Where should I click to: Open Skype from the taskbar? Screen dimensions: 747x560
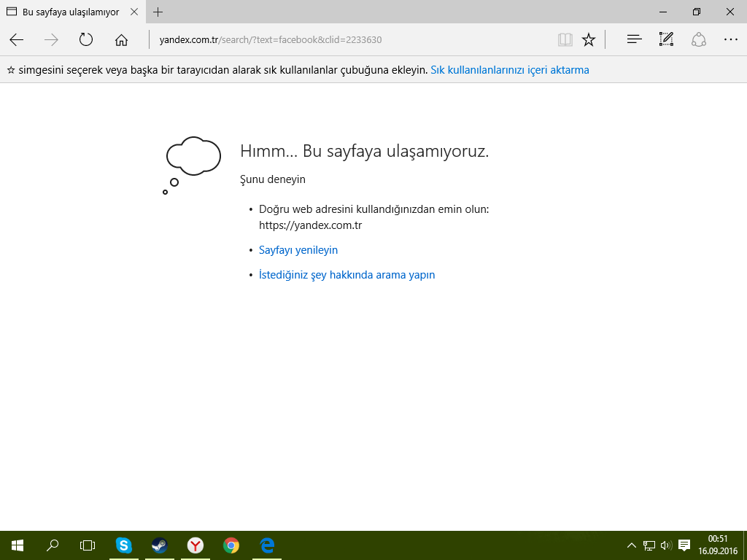(x=124, y=545)
